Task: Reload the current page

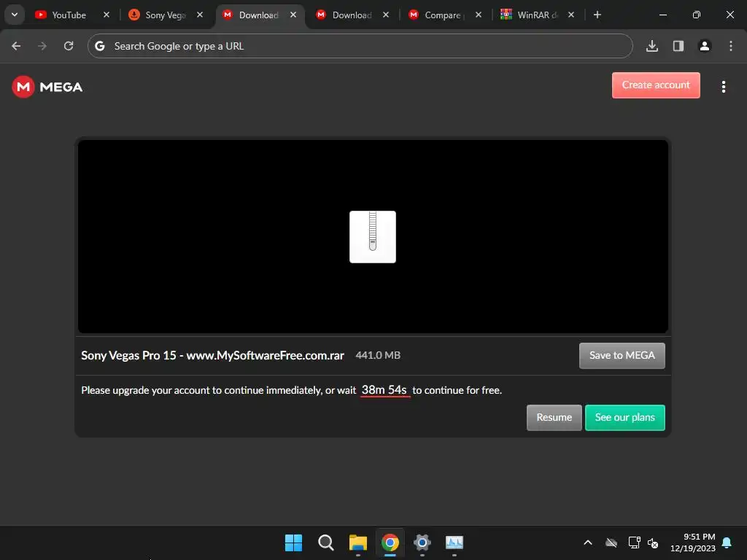Action: tap(69, 46)
